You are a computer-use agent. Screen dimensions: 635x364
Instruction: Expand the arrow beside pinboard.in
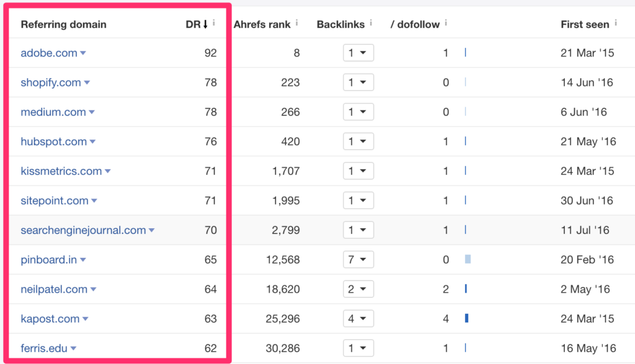click(83, 260)
